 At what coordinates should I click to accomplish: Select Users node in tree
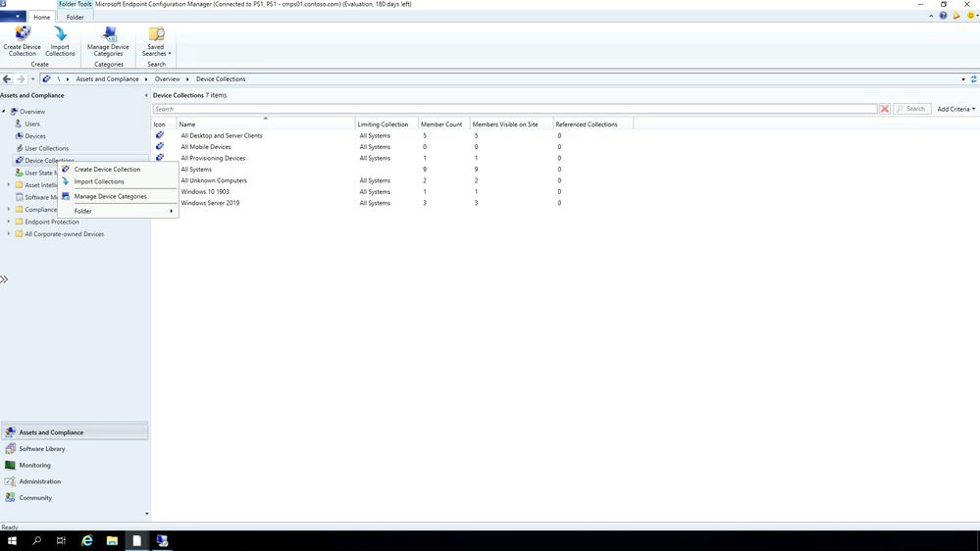tap(31, 124)
